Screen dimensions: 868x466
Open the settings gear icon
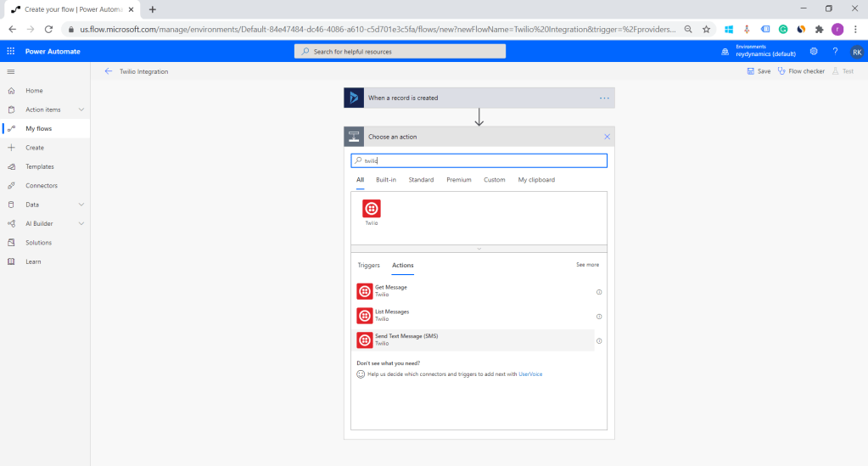[x=814, y=51]
